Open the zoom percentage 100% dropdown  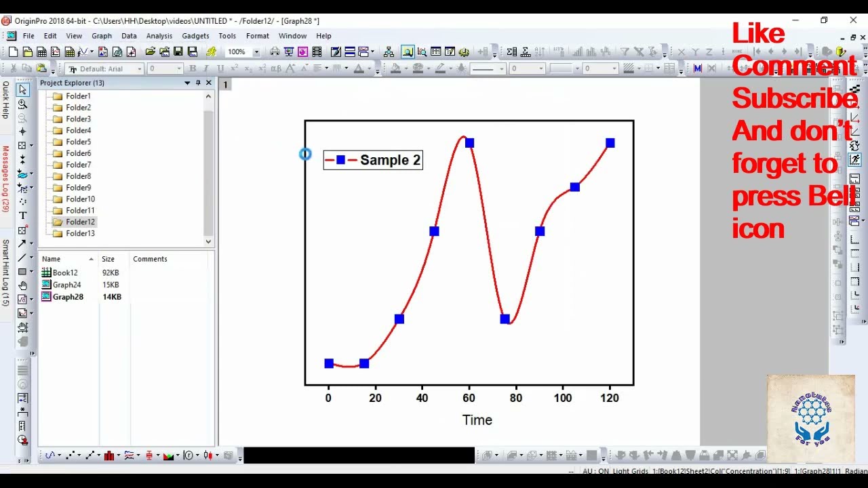click(256, 52)
